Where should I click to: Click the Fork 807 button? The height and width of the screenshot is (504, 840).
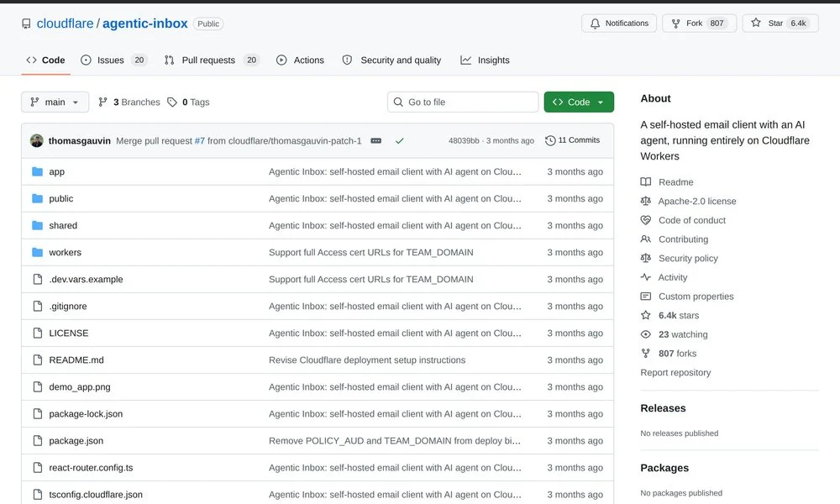699,23
